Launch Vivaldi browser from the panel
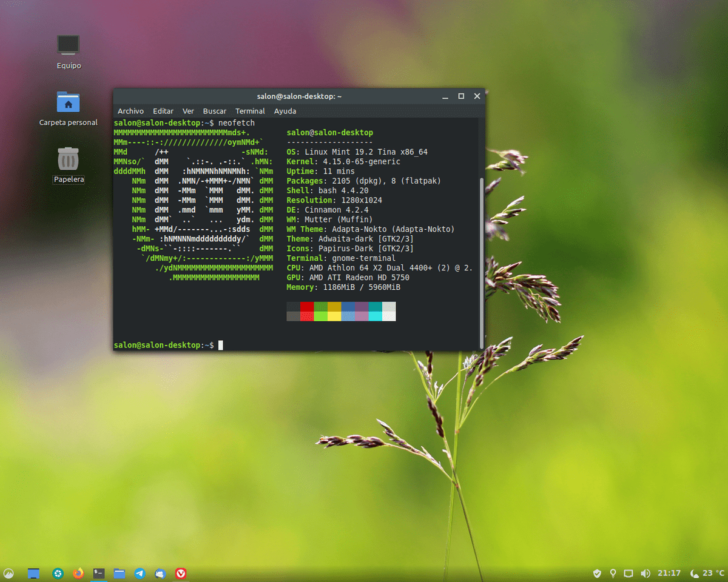Screen dimensions: 728x582 point(181,573)
